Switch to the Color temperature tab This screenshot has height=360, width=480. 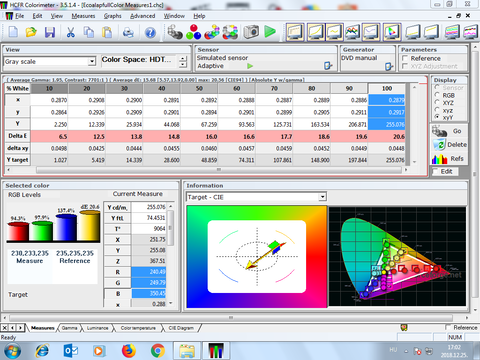[x=138, y=328]
